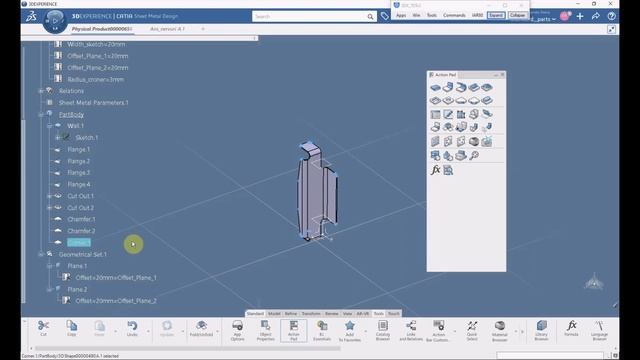Click the tree vertical scrollbar

[24, 211]
